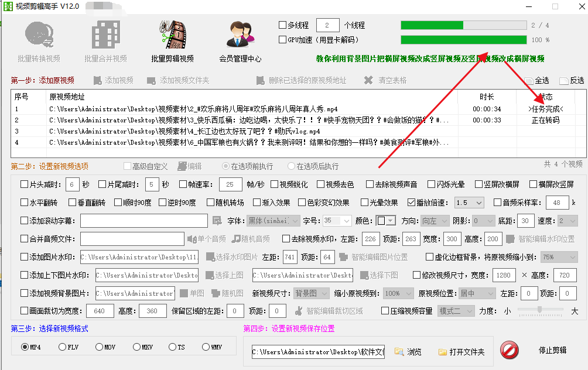Image resolution: width=588 pixels, height=370 pixels.
Task: Click the 随机图 background icon
Action: point(216,293)
